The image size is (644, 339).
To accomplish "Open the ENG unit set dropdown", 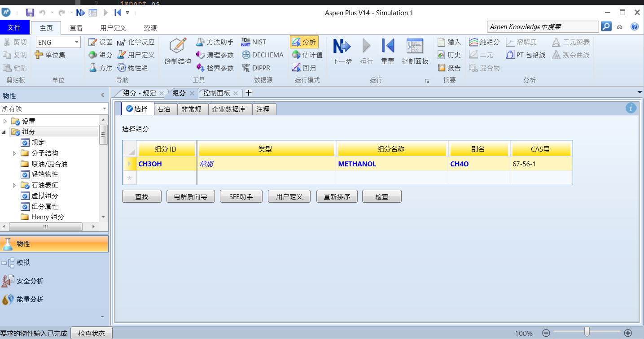I will pos(77,42).
